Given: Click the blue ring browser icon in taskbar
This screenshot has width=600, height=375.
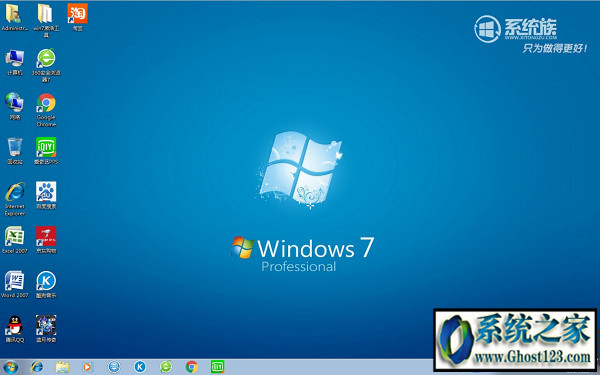Looking at the screenshot, I should click(114, 367).
